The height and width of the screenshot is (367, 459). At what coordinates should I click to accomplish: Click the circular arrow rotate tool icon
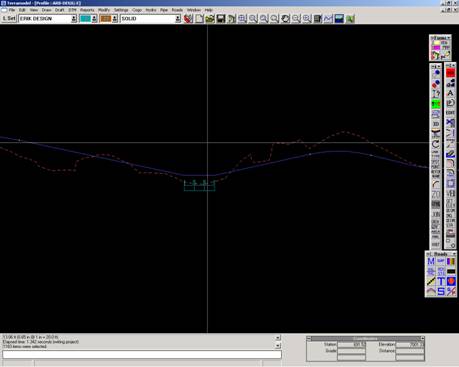coord(436,144)
